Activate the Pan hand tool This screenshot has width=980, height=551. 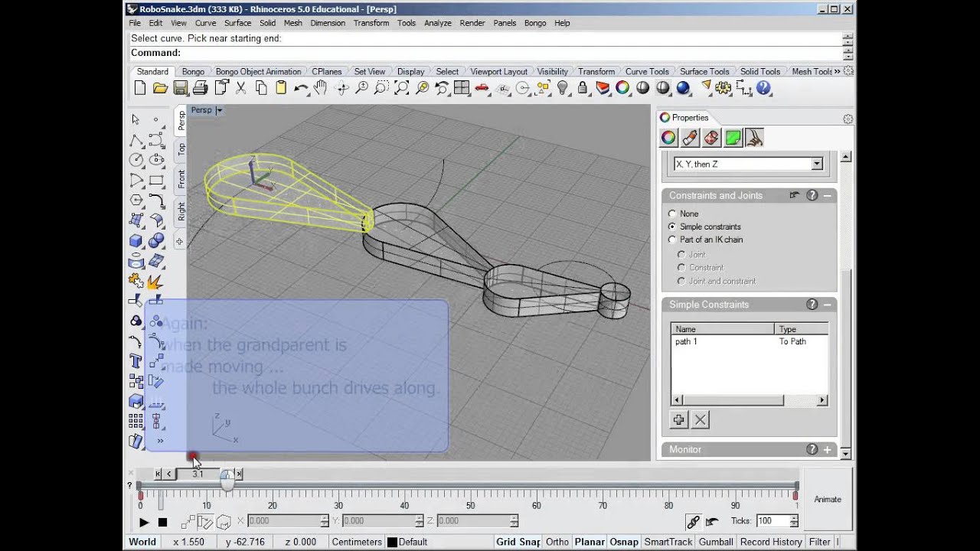pyautogui.click(x=321, y=88)
